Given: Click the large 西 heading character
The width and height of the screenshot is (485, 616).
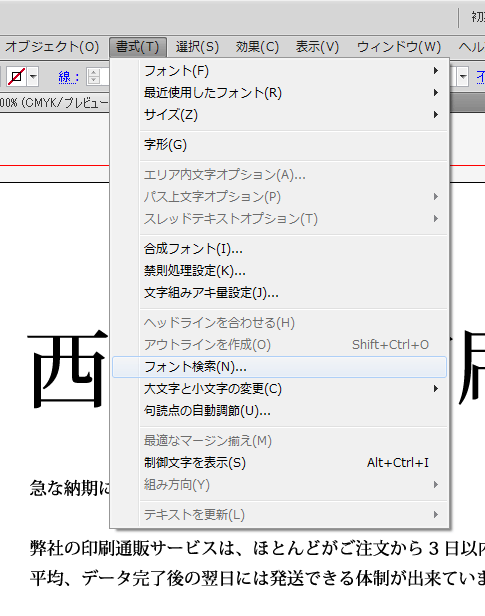Looking at the screenshot, I should 68,368.
